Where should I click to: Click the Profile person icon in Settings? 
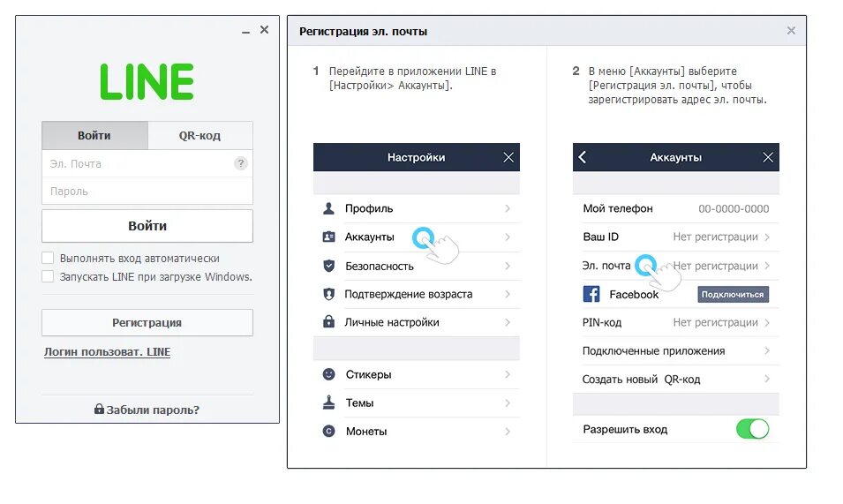pyautogui.click(x=328, y=208)
